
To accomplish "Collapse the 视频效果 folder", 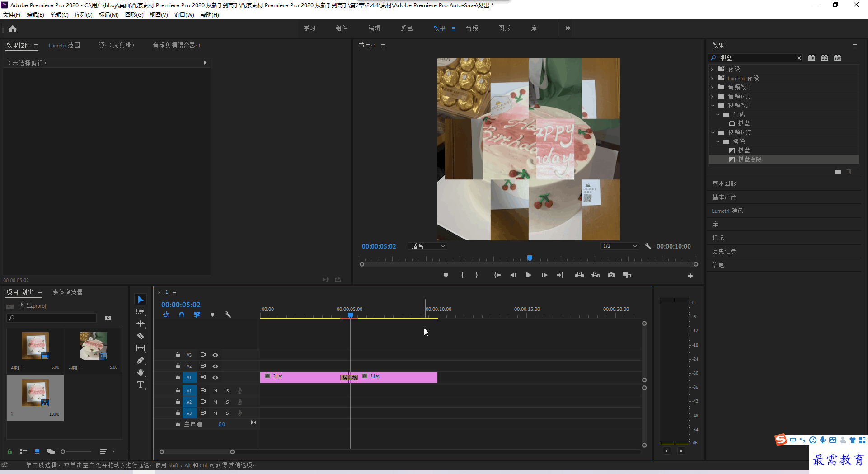I will [713, 105].
